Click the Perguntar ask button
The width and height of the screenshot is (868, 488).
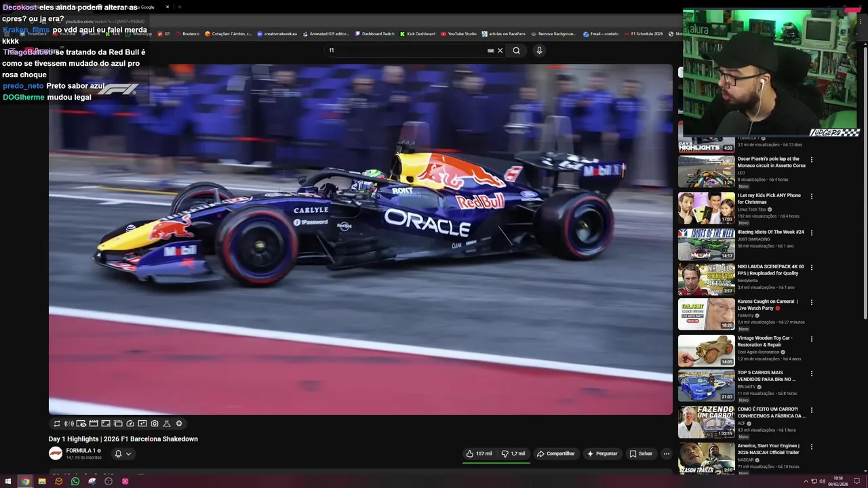[602, 453]
